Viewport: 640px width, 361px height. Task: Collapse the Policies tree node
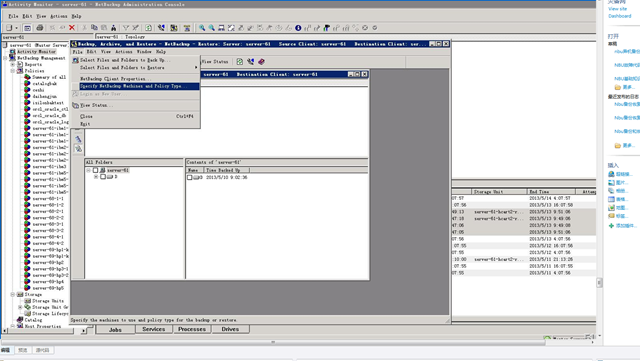pos(13,71)
